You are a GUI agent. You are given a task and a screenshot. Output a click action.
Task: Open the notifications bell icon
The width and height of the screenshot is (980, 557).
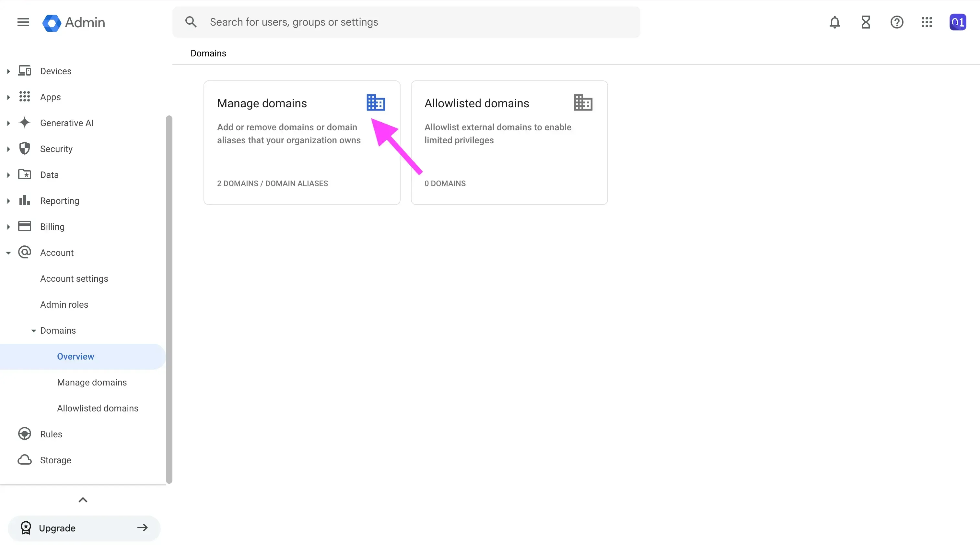click(x=835, y=22)
